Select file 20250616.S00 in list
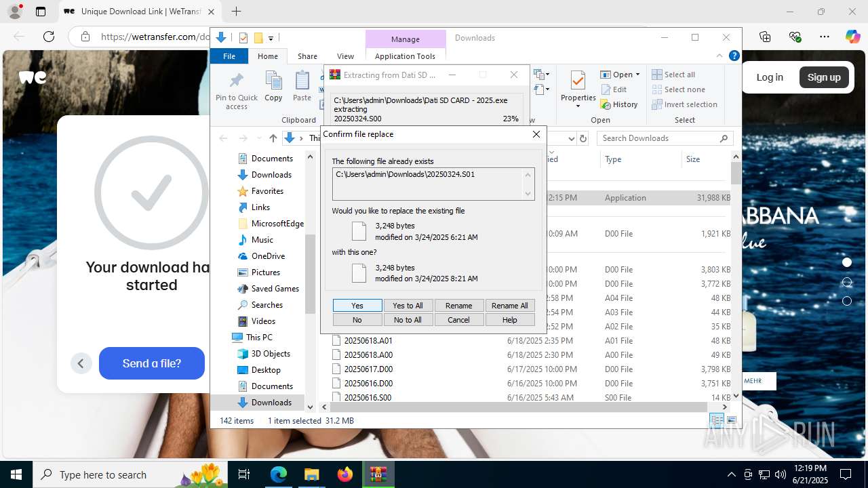Viewport: 868px width, 488px height. click(368, 398)
